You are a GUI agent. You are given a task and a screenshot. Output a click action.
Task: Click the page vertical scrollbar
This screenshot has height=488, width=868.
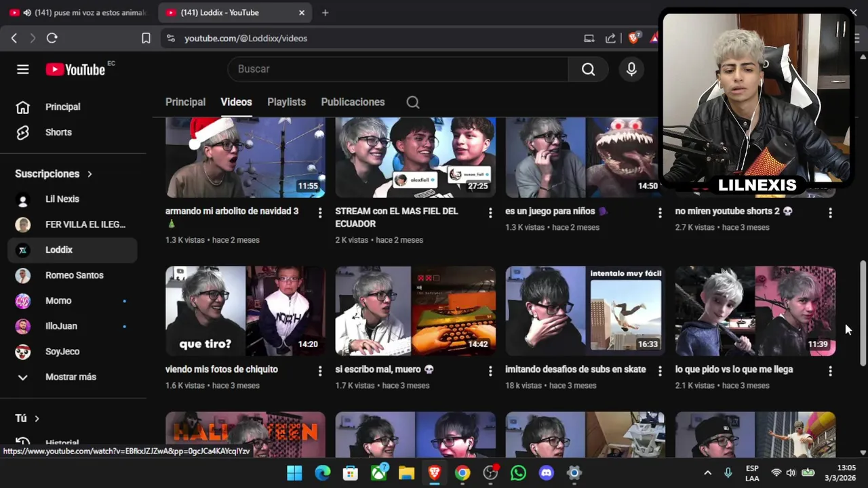pyautogui.click(x=863, y=314)
